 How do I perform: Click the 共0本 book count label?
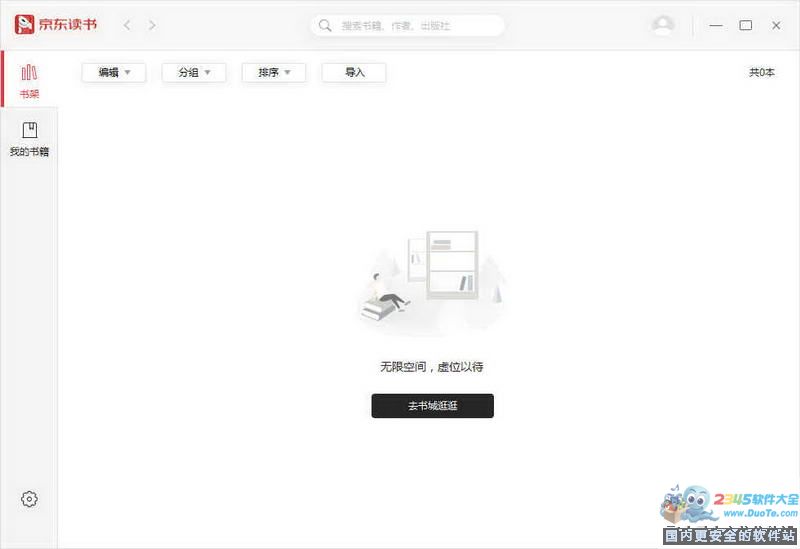click(761, 72)
